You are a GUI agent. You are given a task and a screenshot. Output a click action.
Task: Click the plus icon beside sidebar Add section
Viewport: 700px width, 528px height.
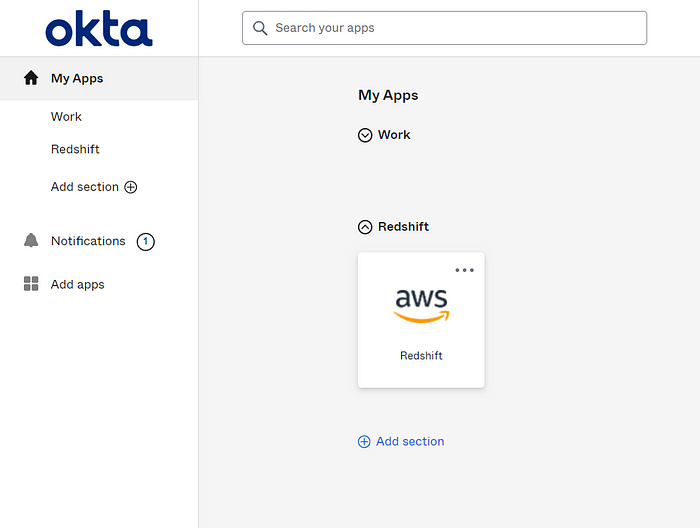pos(130,187)
